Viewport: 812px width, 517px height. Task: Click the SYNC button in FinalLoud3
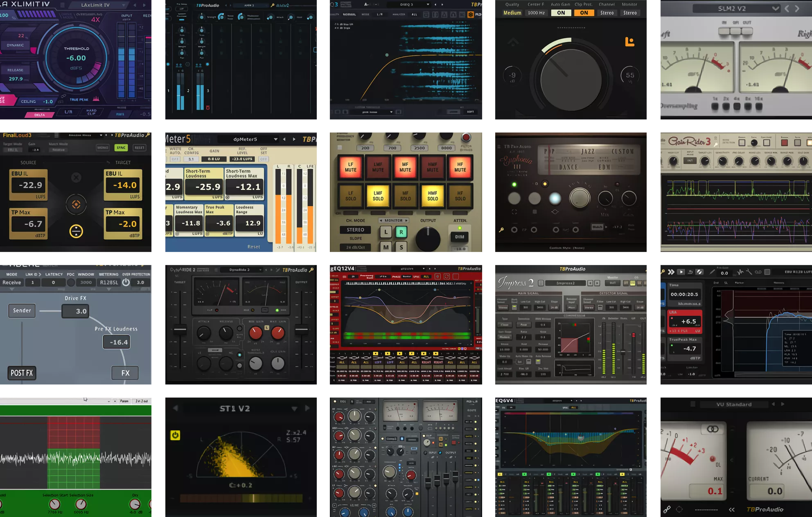pyautogui.click(x=121, y=147)
